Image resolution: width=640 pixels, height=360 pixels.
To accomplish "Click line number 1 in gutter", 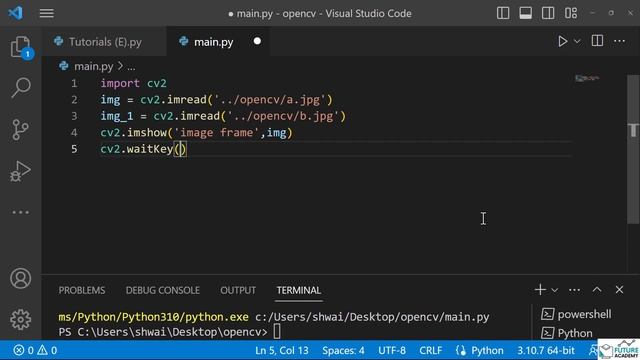I will [x=74, y=83].
